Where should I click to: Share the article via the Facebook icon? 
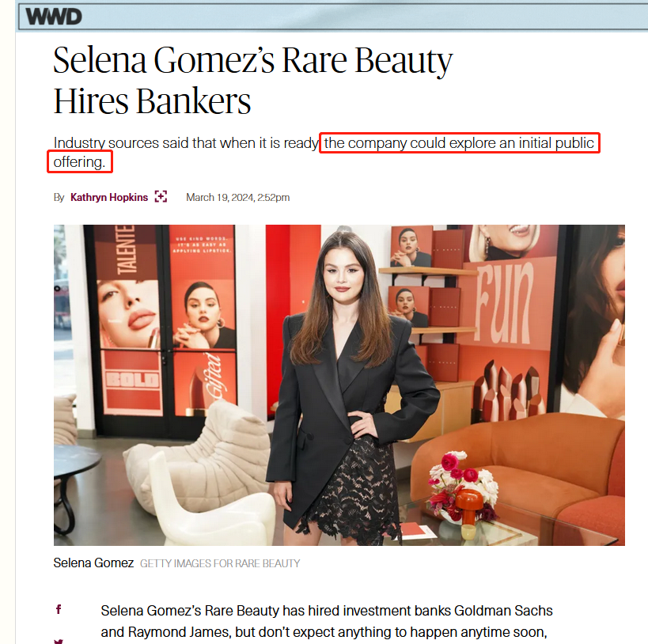click(59, 609)
